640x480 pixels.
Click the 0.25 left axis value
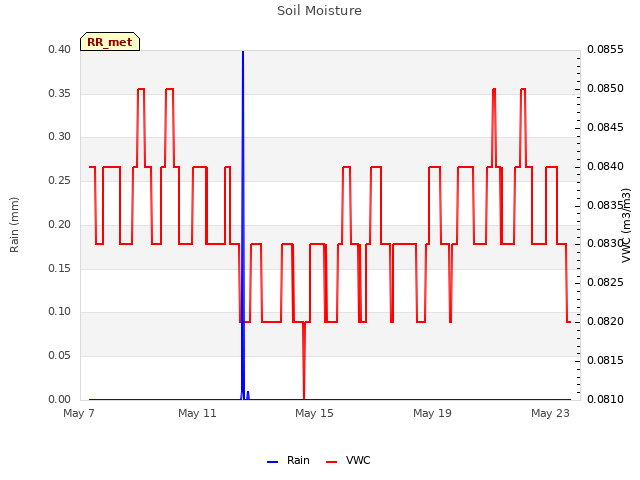pos(60,180)
